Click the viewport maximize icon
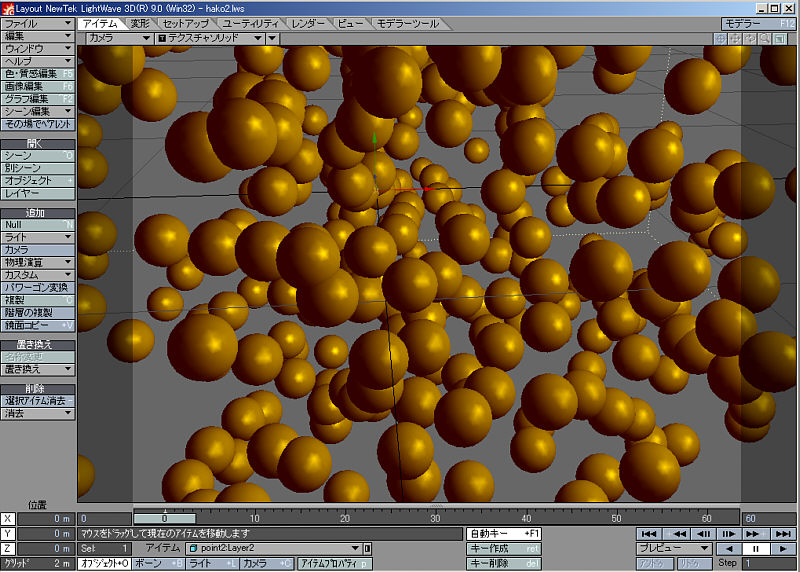Viewport: 800px width, 572px height. tap(780, 38)
